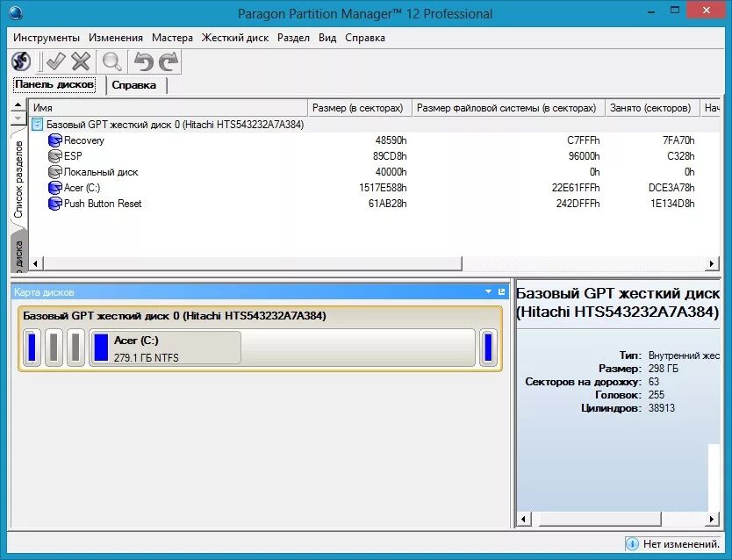Screen dimensions: 732x560
Task: Select the Acer (C:) row in list
Action: coord(374,188)
